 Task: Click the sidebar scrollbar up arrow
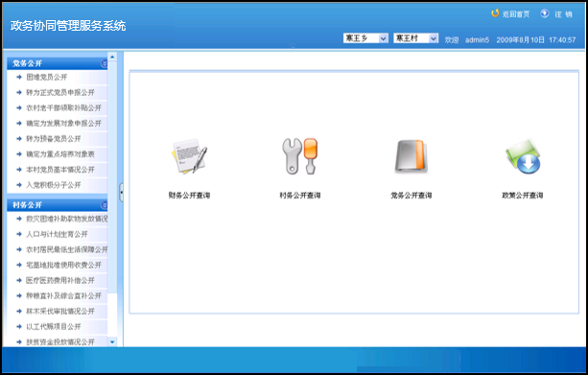tap(112, 57)
